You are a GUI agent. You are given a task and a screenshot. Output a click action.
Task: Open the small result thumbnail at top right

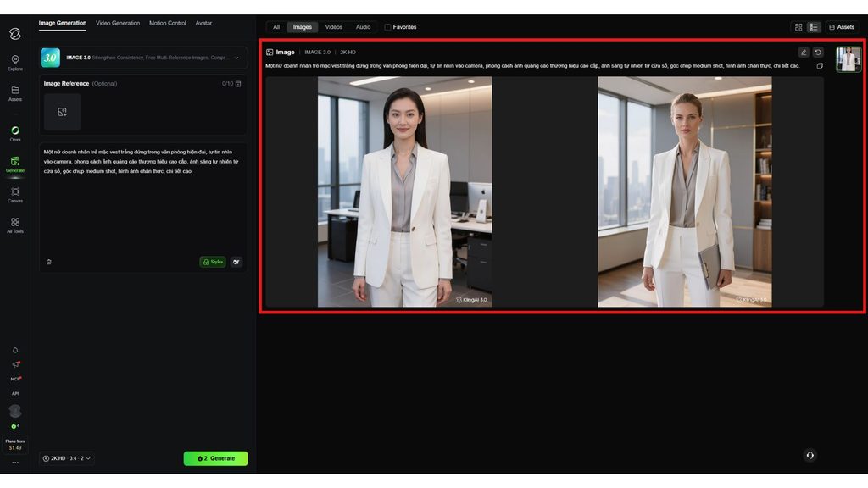coord(848,59)
